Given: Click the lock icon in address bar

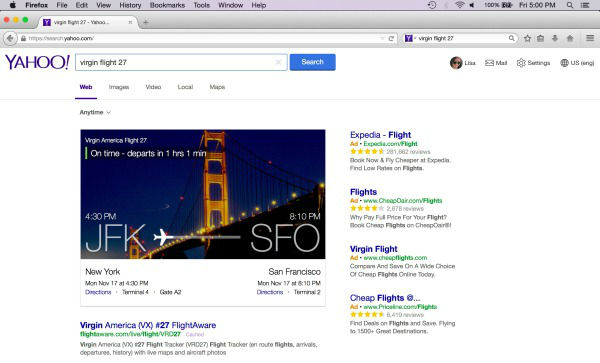Looking at the screenshot, I should 23,38.
